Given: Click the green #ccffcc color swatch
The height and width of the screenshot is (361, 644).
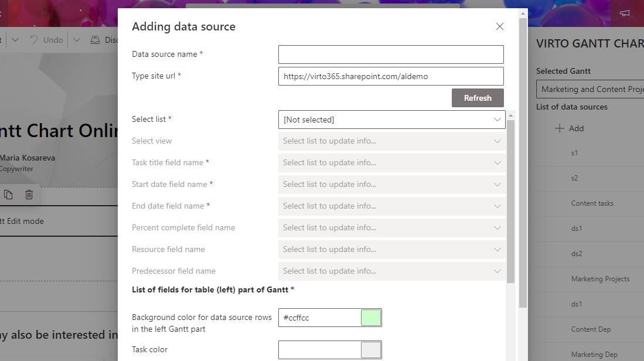Looking at the screenshot, I should tap(371, 317).
